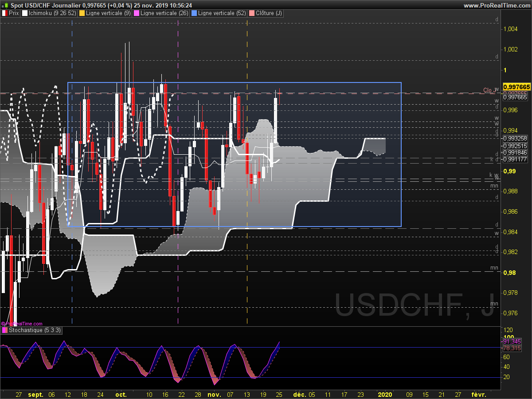Screen dimensions: 532x399
Task: Select the Ligne verticale (52) legend label
Action: pos(223,13)
